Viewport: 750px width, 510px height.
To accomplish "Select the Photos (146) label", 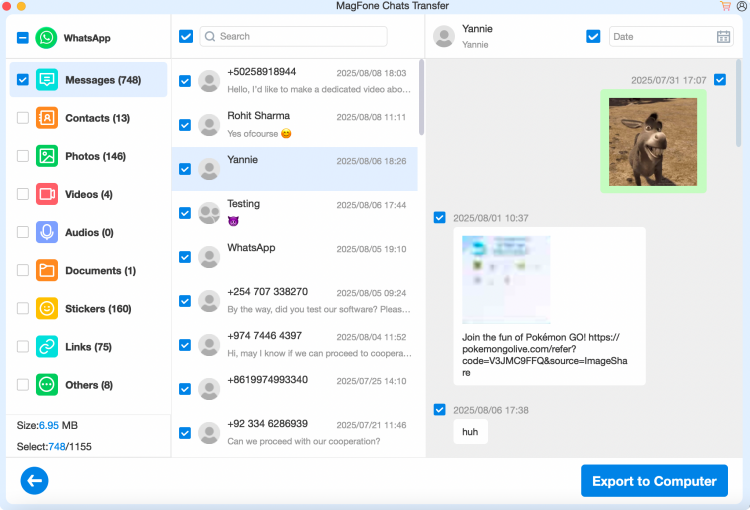I will pos(96,156).
